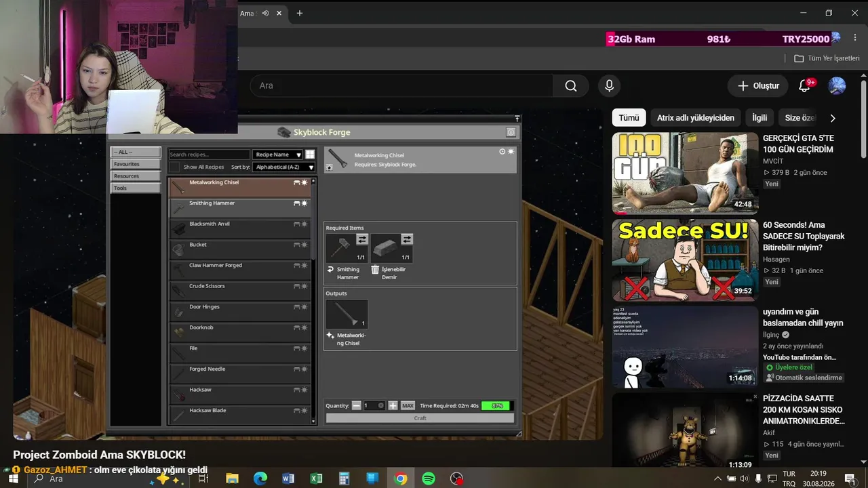The height and width of the screenshot is (488, 868).
Task: Select the İlgili filter chip
Action: [x=759, y=118]
